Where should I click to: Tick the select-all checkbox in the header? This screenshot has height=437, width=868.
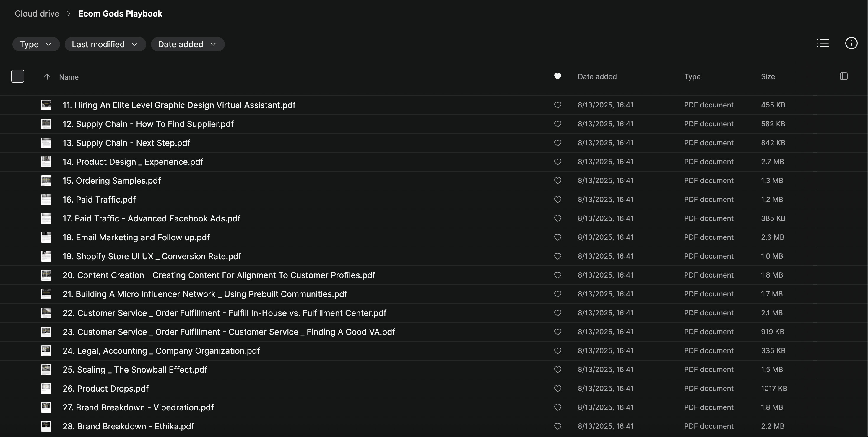pyautogui.click(x=17, y=76)
